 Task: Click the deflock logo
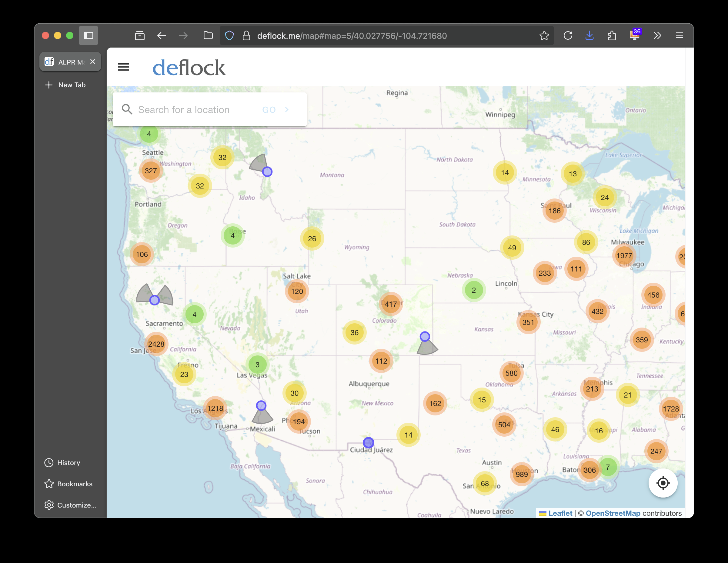pos(189,68)
